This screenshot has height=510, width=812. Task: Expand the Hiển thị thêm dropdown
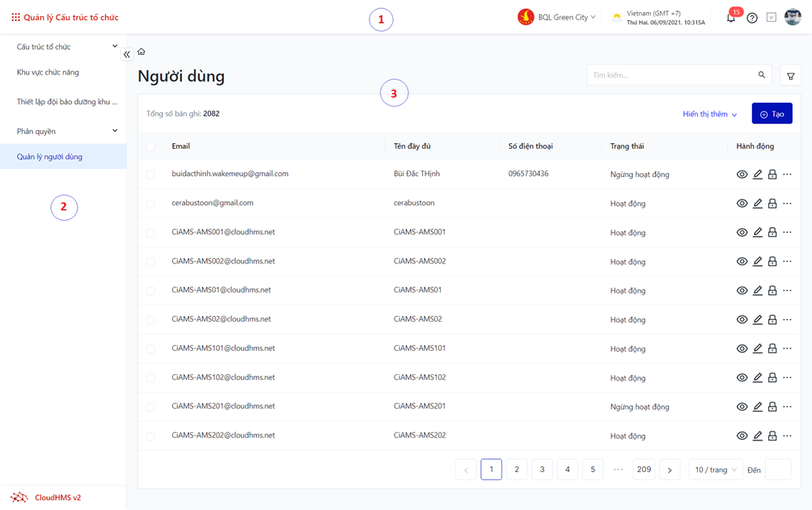click(x=709, y=114)
